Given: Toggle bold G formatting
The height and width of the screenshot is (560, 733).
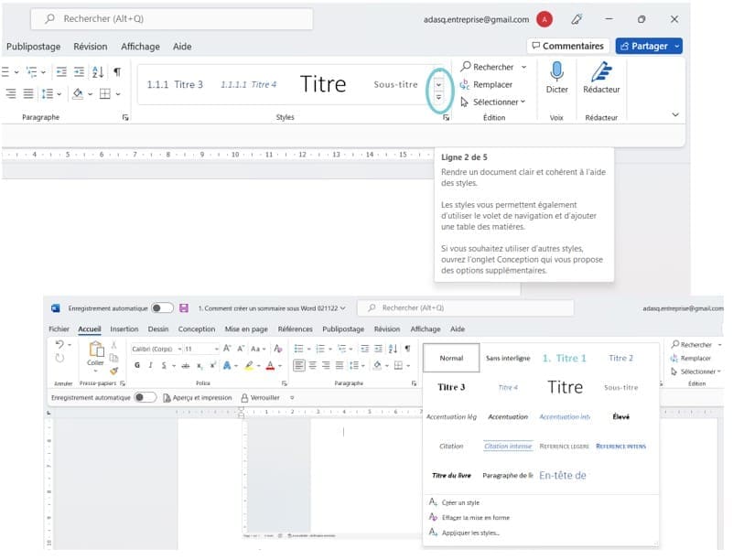Looking at the screenshot, I should (137, 365).
